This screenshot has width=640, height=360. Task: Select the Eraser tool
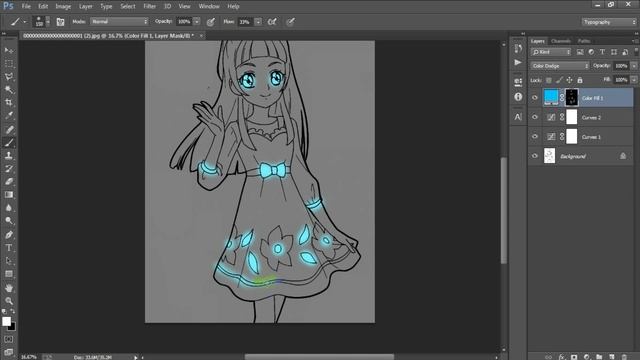(9, 182)
